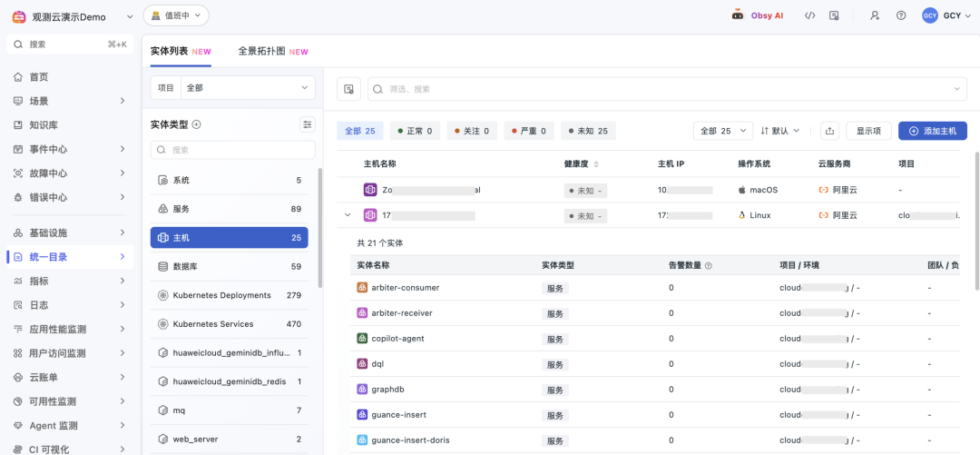Open entity type settings sliders icon

coord(307,124)
